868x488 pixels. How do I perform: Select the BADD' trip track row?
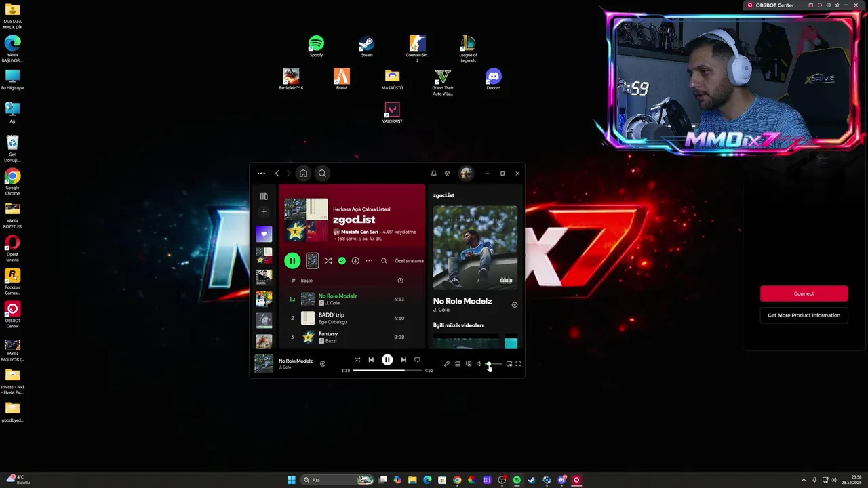point(352,318)
